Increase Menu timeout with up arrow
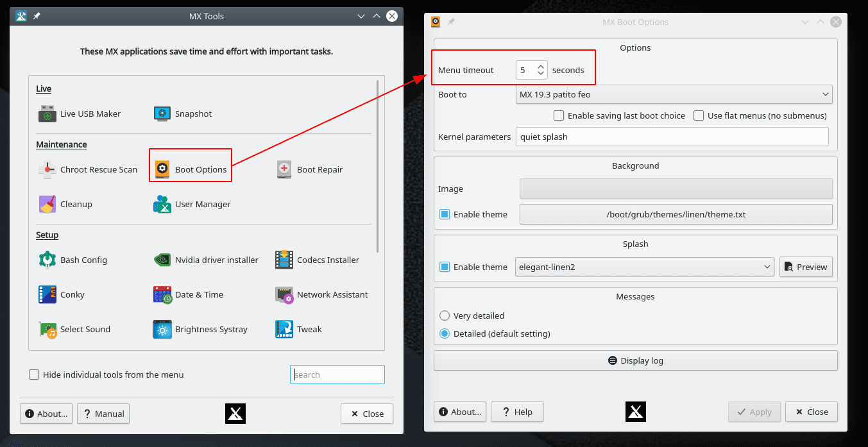 coord(541,66)
